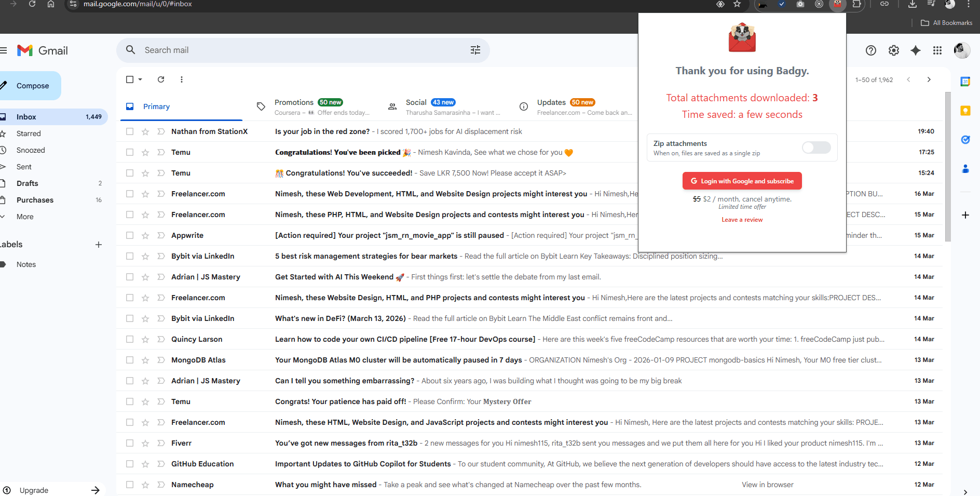The width and height of the screenshot is (980, 496).
Task: Open Gmail Settings gear icon
Action: pyautogui.click(x=894, y=50)
